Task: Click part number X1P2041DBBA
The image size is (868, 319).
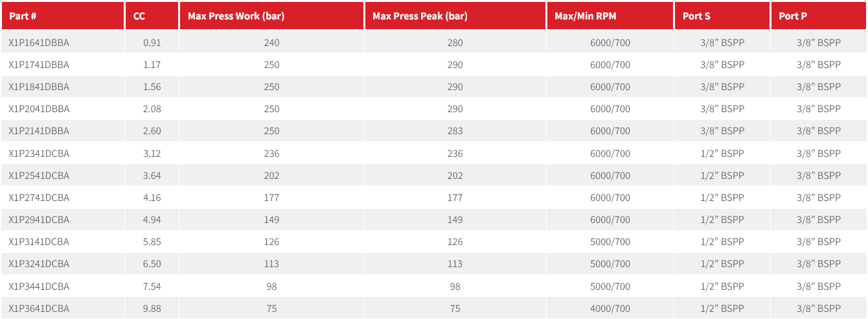Action: (x=39, y=109)
